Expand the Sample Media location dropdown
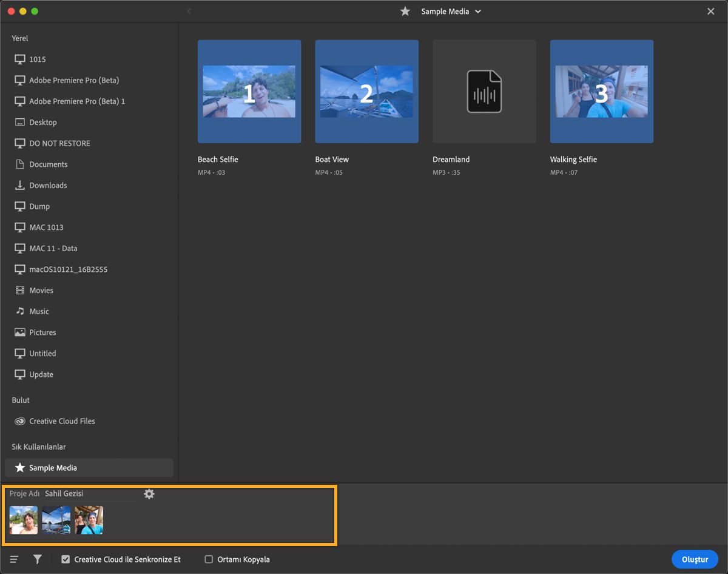Viewport: 728px width, 574px height. [x=478, y=12]
